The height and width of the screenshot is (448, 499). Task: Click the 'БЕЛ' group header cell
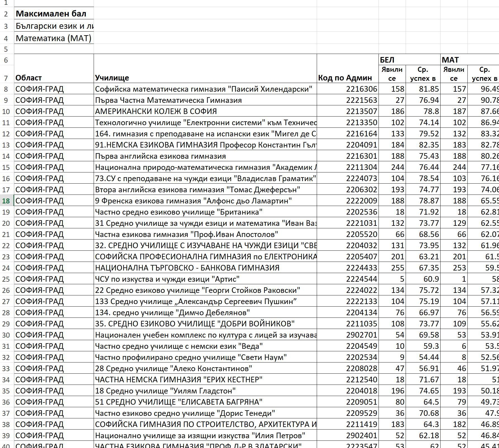409,60
